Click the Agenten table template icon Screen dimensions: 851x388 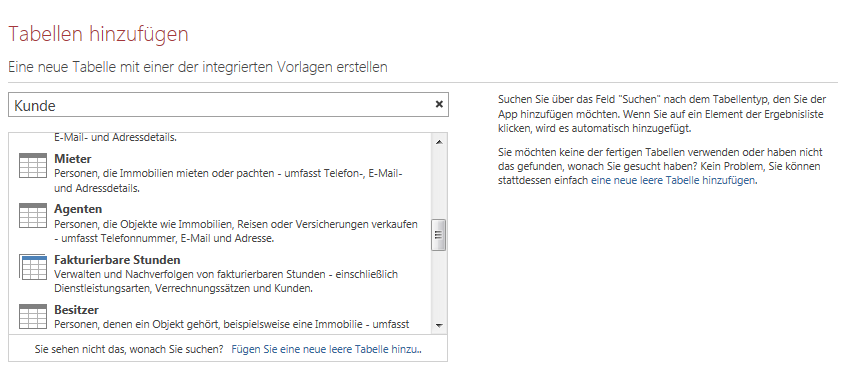pos(33,215)
